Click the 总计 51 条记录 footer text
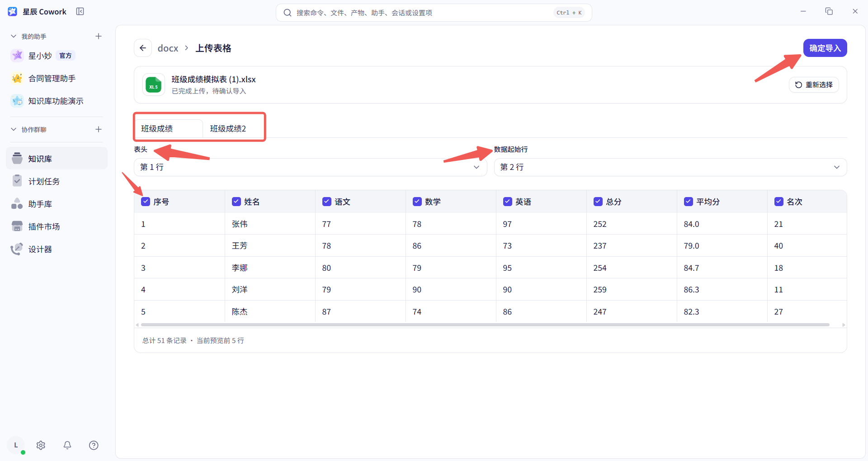 pos(165,340)
